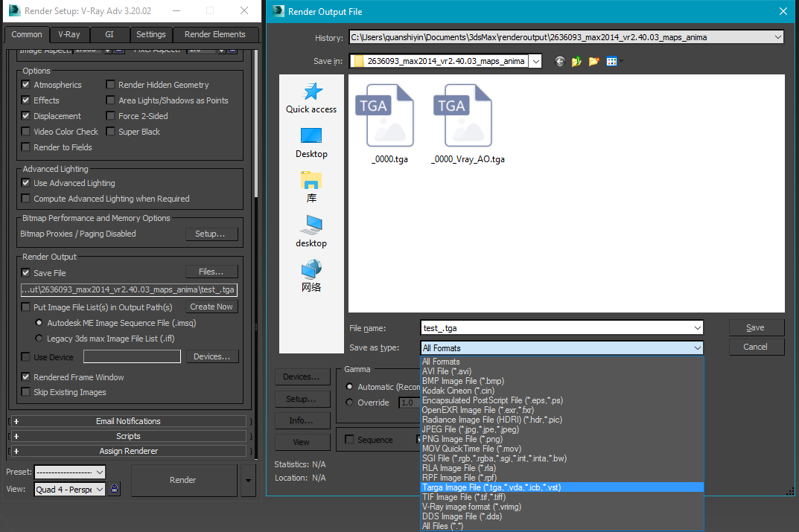Click the output path field under Save File
The image size is (799, 532).
(129, 289)
